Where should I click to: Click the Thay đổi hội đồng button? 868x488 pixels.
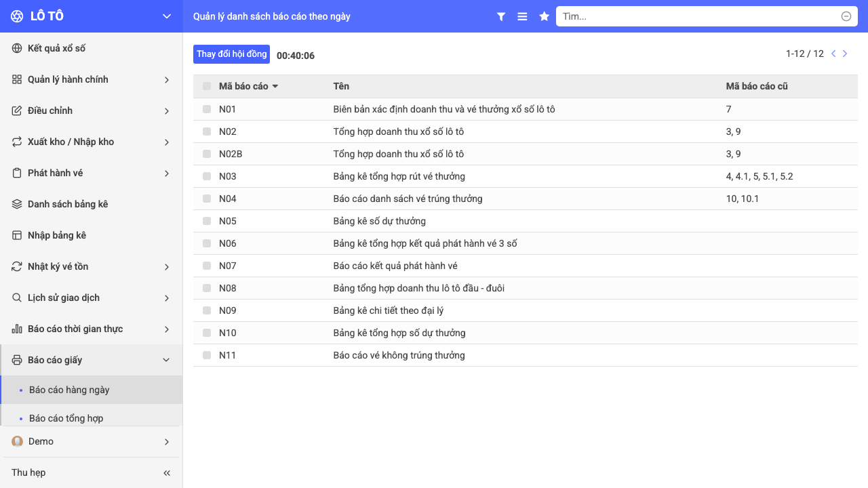point(231,54)
